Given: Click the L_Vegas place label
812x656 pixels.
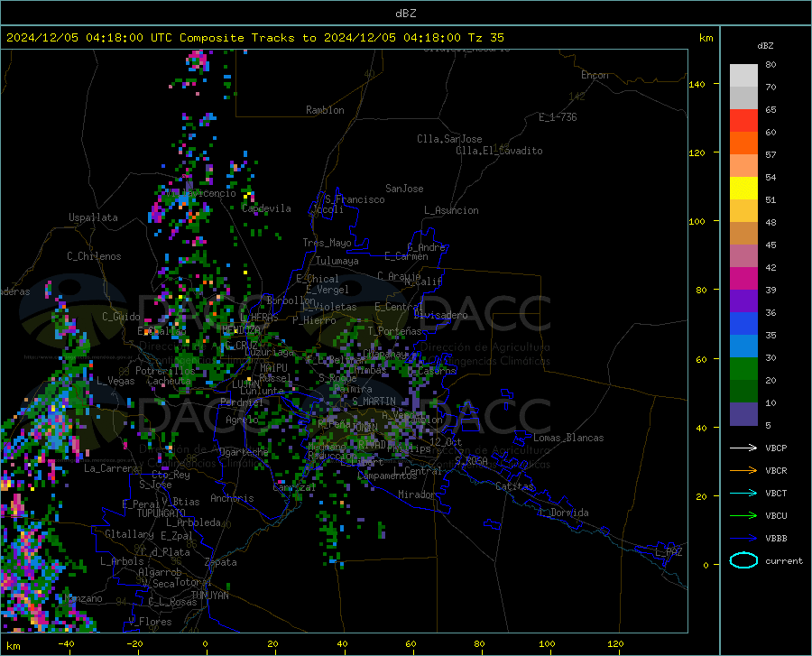Looking at the screenshot, I should click(115, 381).
